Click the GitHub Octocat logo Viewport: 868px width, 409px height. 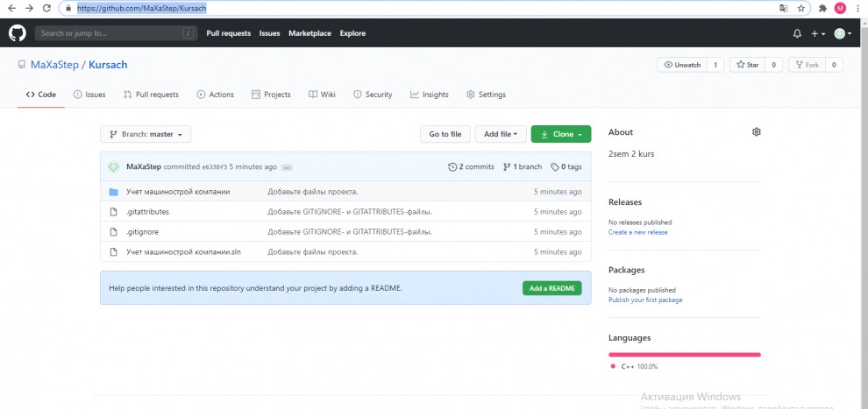[18, 33]
